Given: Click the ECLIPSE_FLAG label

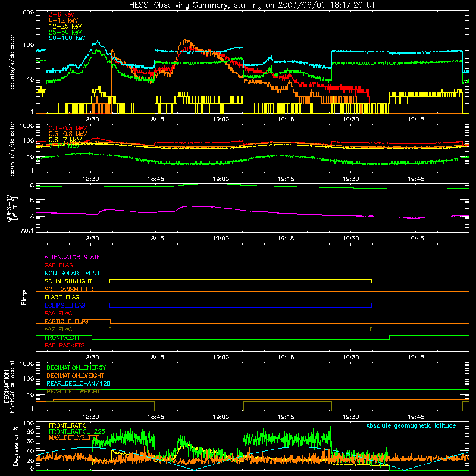Looking at the screenshot, I should click(x=65, y=305).
